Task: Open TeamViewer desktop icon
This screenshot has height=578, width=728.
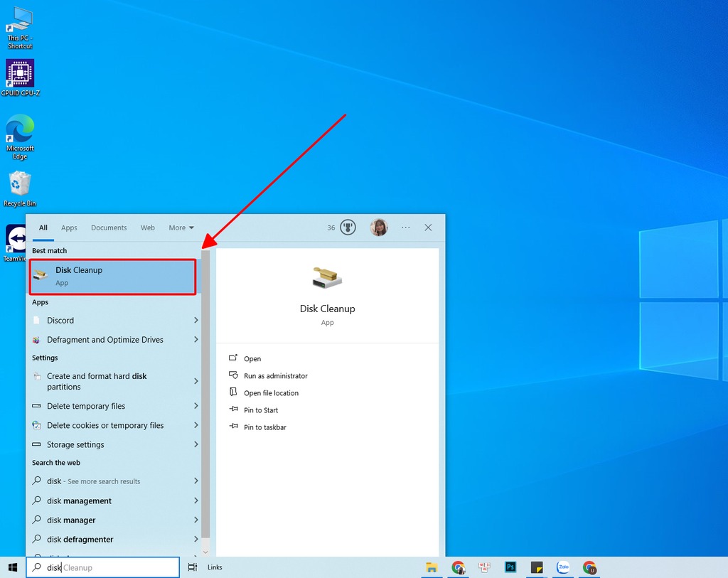Action: [x=16, y=243]
